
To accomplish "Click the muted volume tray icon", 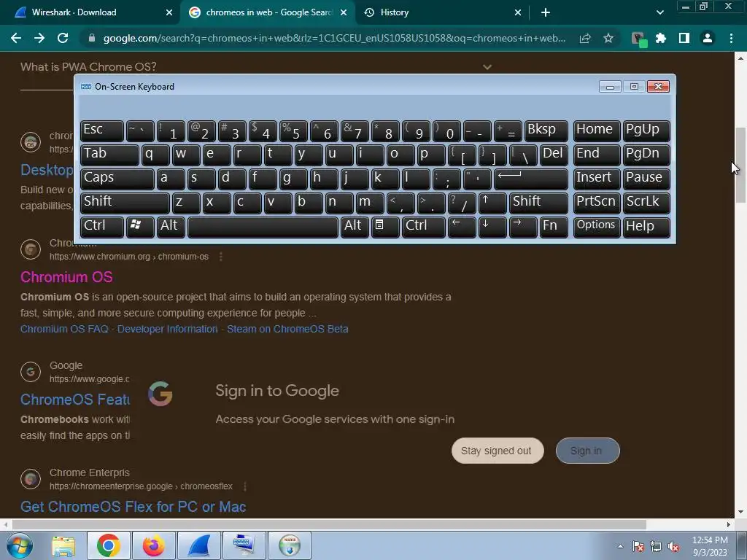I will tap(673, 547).
